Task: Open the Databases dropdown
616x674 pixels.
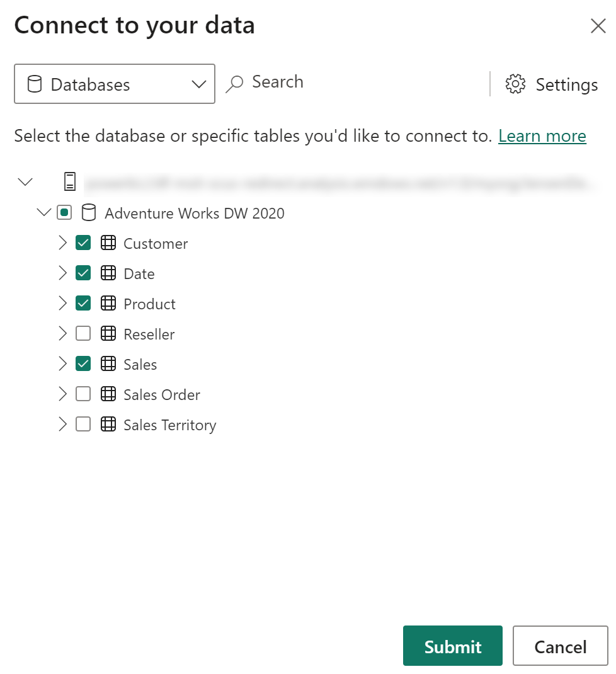Action: (x=199, y=84)
